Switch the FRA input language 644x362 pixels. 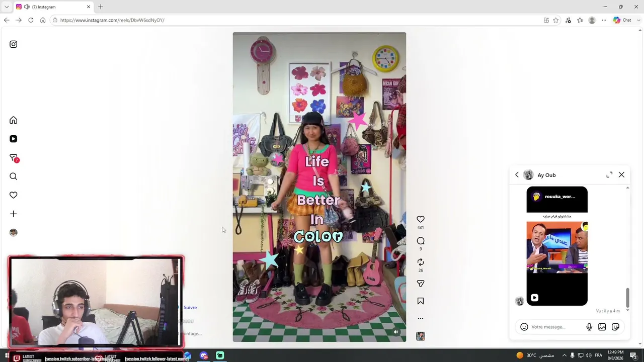(599, 355)
